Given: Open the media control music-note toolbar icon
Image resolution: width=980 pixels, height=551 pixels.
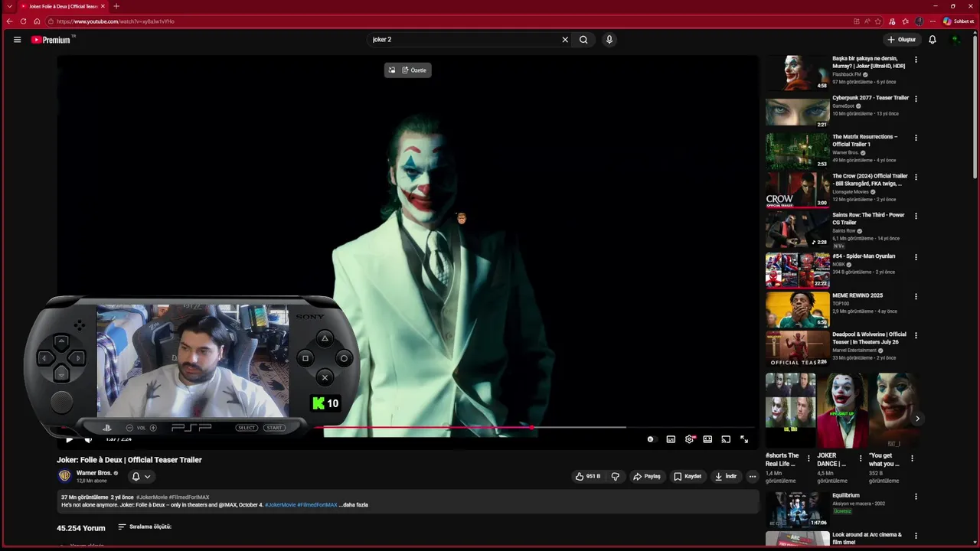Looking at the screenshot, I should click(x=892, y=21).
